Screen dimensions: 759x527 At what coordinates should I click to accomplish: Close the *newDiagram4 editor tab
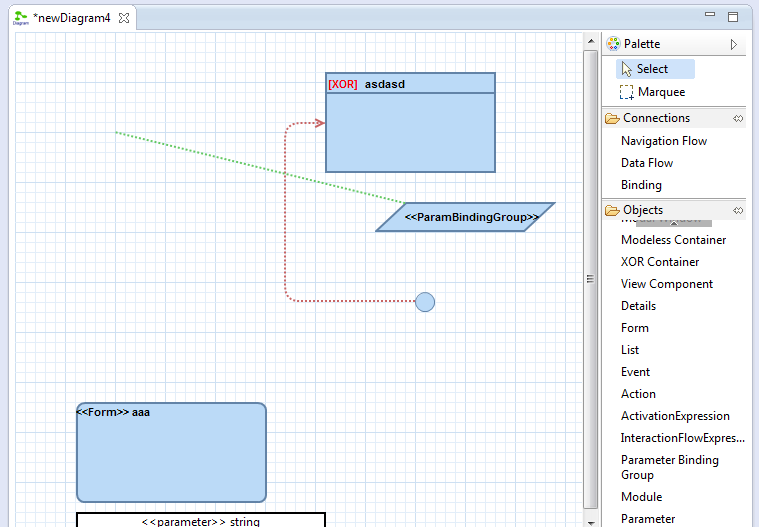(x=124, y=18)
